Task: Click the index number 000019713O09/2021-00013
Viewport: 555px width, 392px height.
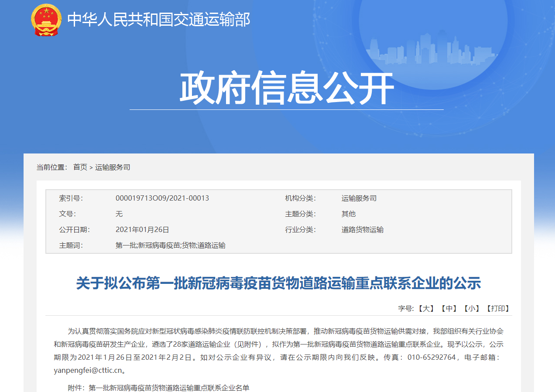Action: click(x=162, y=198)
